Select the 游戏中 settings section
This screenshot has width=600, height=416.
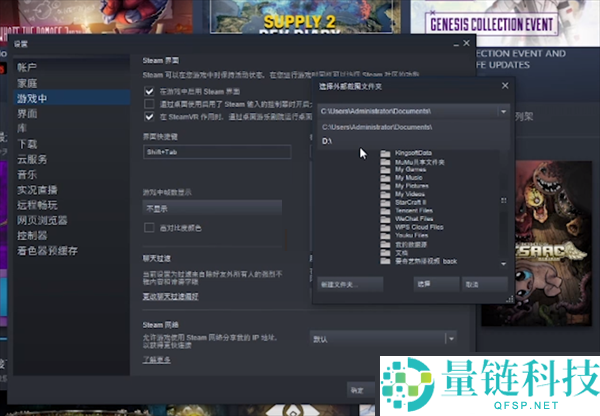click(71, 98)
